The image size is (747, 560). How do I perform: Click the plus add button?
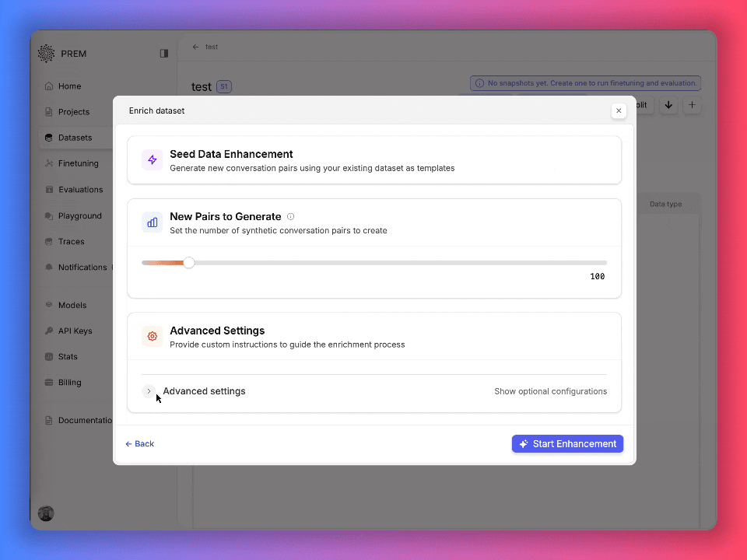[x=692, y=105]
